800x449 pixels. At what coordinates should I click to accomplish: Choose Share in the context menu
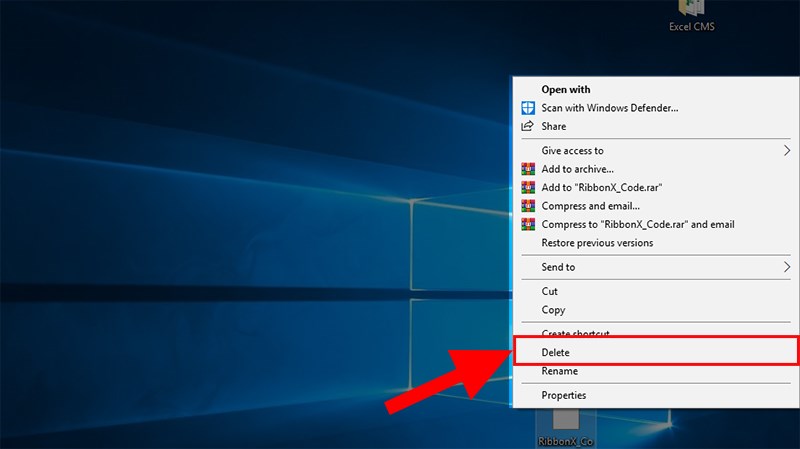(656, 126)
